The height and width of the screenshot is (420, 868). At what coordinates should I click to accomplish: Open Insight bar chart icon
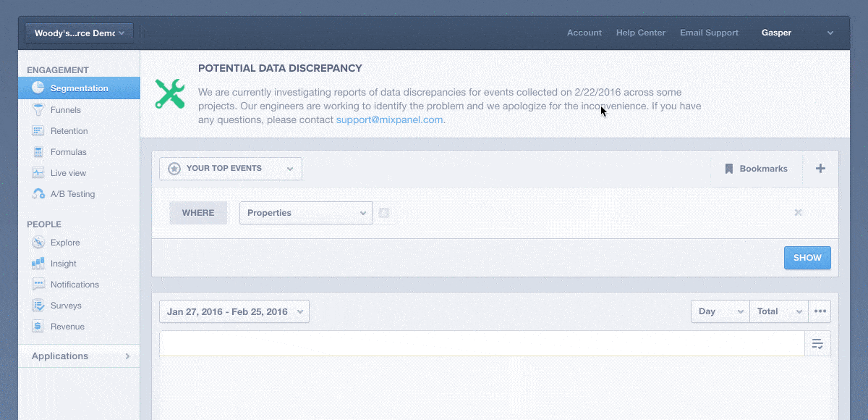point(38,264)
